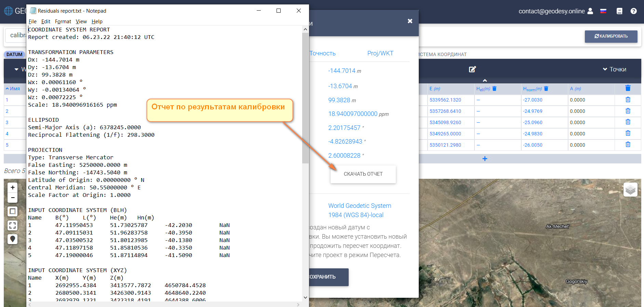Image resolution: width=644 pixels, height=307 pixels.
Task: Sort the points by Имя column
Action: (13, 89)
